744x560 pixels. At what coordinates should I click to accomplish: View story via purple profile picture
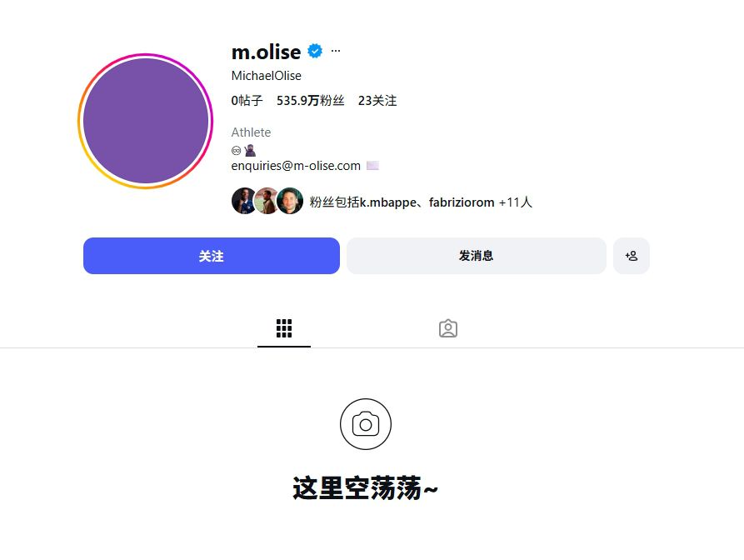pyautogui.click(x=146, y=121)
